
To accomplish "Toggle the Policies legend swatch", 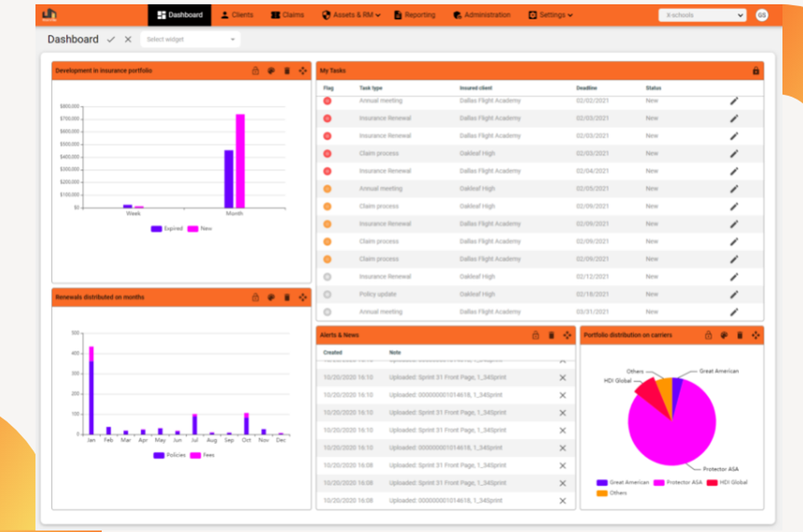I will (x=159, y=455).
